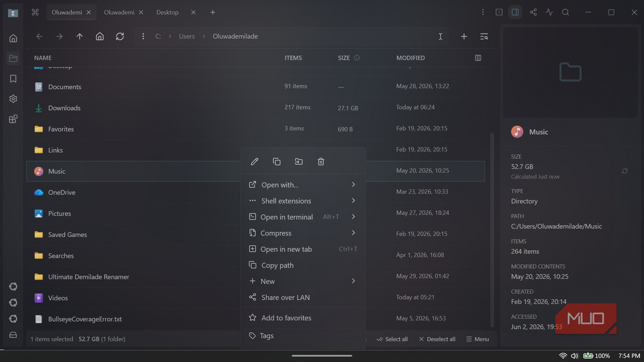Toggle the split pane view icon
644x362 pixels.
(499, 12)
